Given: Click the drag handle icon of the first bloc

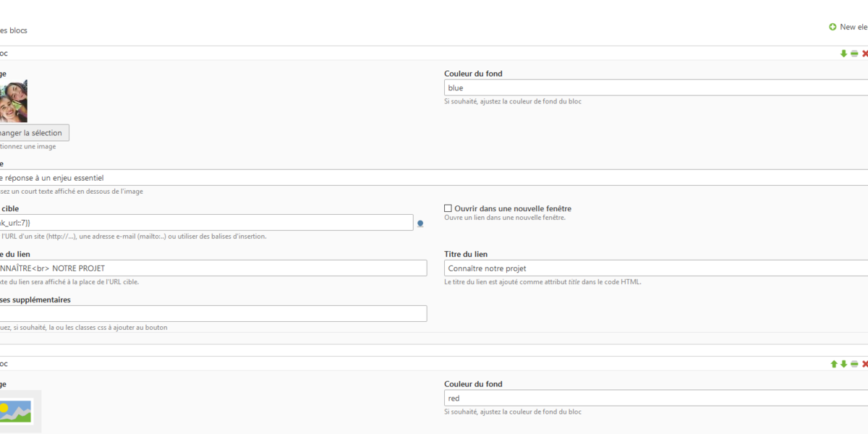Looking at the screenshot, I should coord(854,54).
